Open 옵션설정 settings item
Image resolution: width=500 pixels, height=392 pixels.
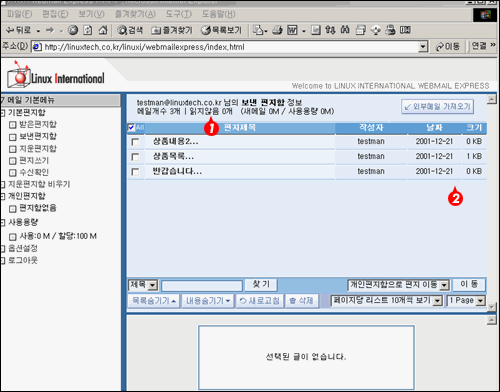point(23,248)
